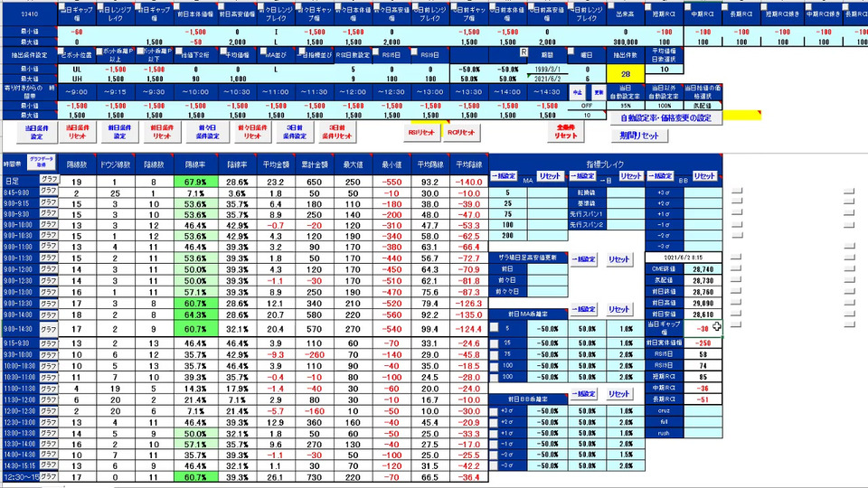Click MA 一括設定 under 指標ブレイク
868x488 pixels.
point(504,176)
